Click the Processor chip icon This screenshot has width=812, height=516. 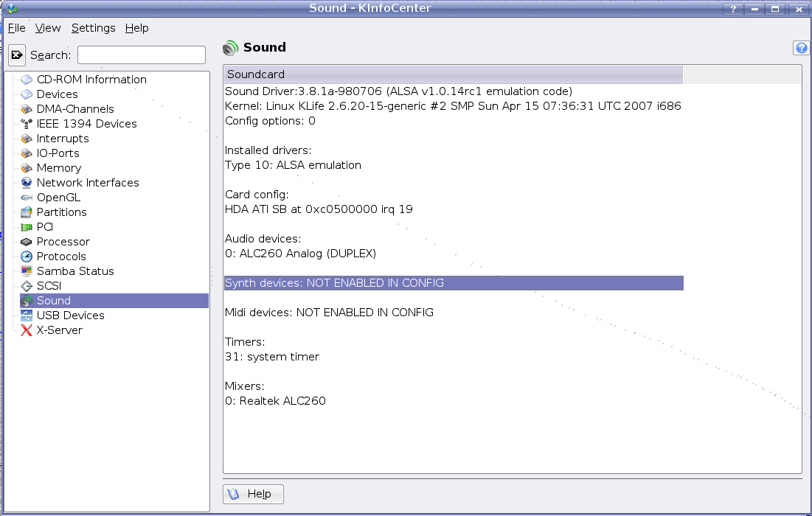[27, 242]
